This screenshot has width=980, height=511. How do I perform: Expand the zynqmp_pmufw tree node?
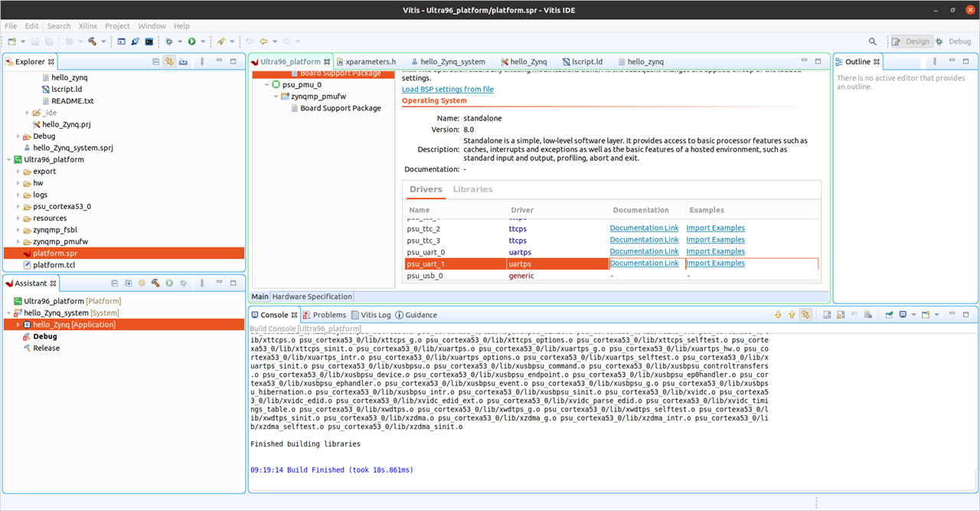click(x=276, y=97)
